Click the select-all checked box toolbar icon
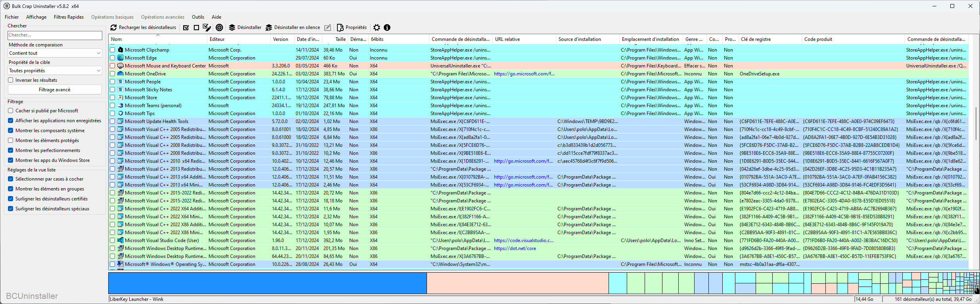Image resolution: width=980 pixels, height=304 pixels. (x=186, y=27)
